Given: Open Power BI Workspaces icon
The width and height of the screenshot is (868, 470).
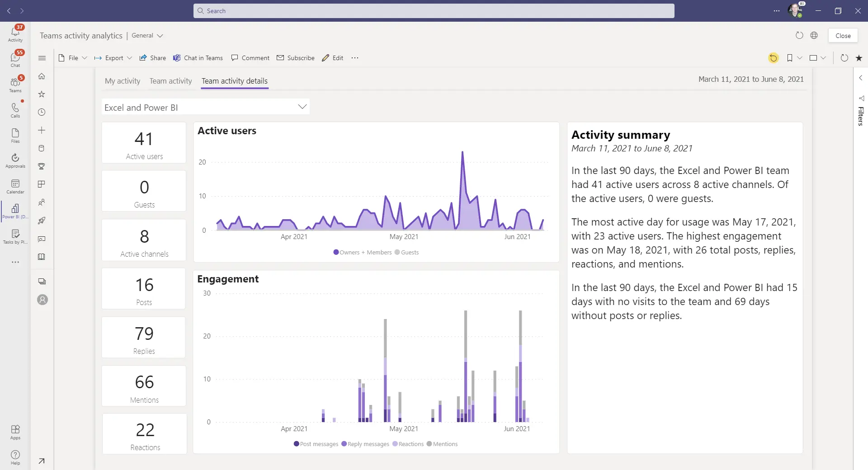Looking at the screenshot, I should click(x=42, y=282).
